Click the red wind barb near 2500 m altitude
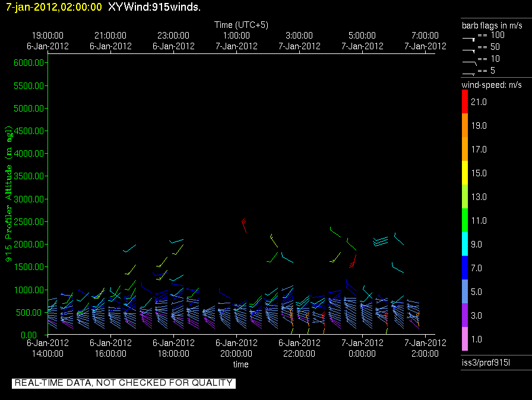The width and height of the screenshot is (532, 400). click(244, 225)
